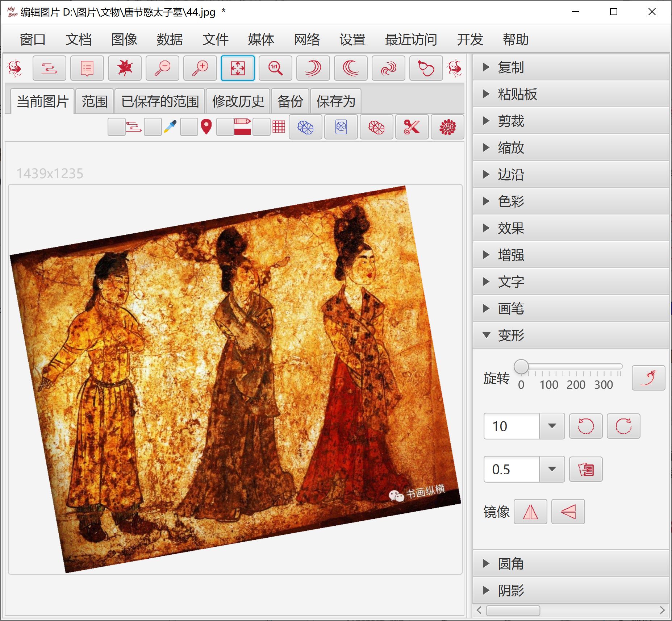Collapse the 变形 pane
This screenshot has height=621, width=672.
(x=571, y=335)
